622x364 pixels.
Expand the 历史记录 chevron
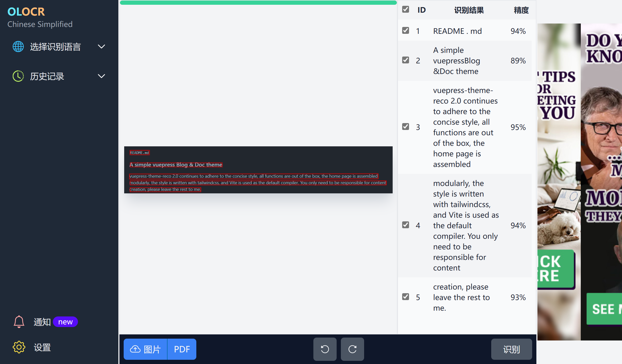coord(101,76)
